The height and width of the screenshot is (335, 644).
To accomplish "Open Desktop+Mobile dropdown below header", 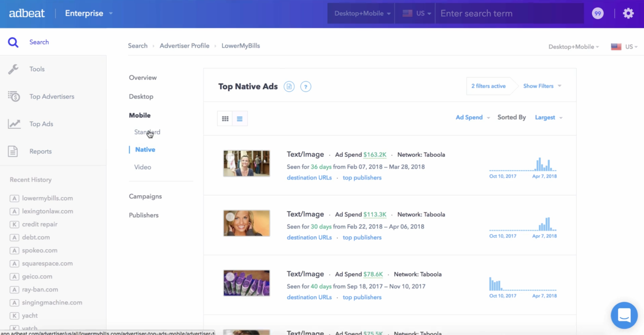I will click(x=573, y=47).
